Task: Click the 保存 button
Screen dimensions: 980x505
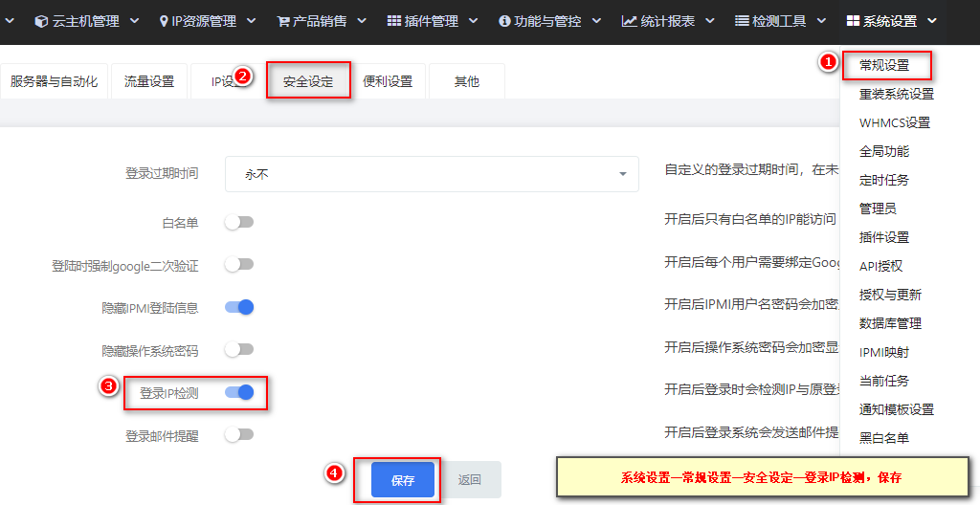Action: (403, 480)
